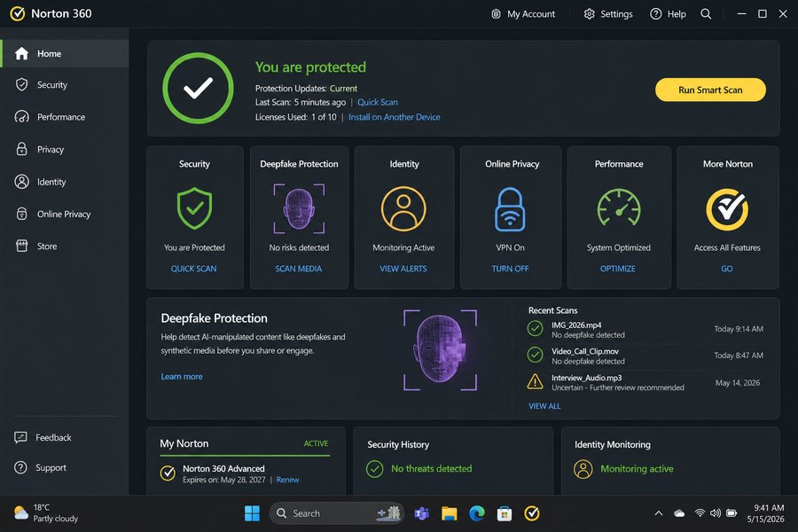Click QUICK SCAN in the Security card
The image size is (798, 532).
pyautogui.click(x=194, y=269)
